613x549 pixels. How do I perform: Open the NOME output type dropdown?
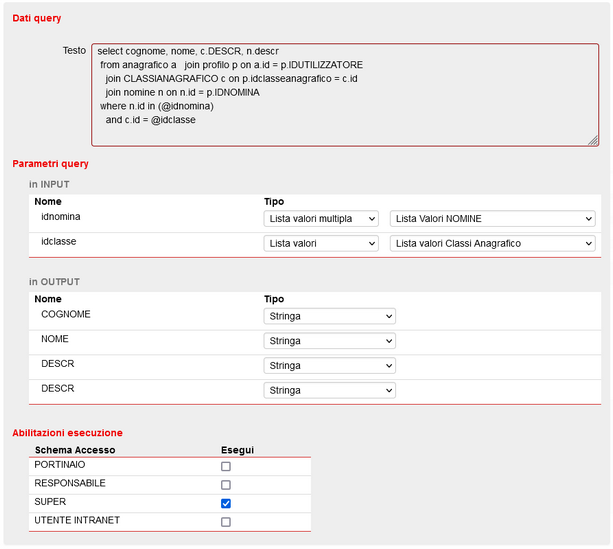click(x=330, y=341)
